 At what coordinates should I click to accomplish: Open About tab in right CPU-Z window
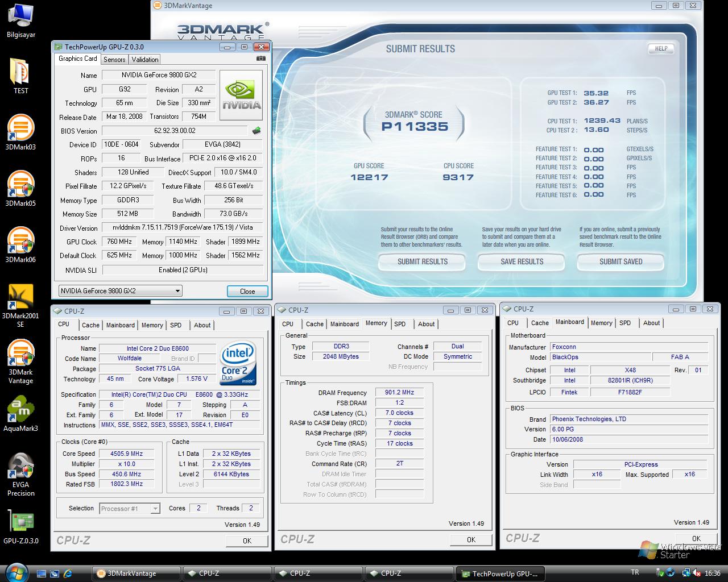click(651, 323)
